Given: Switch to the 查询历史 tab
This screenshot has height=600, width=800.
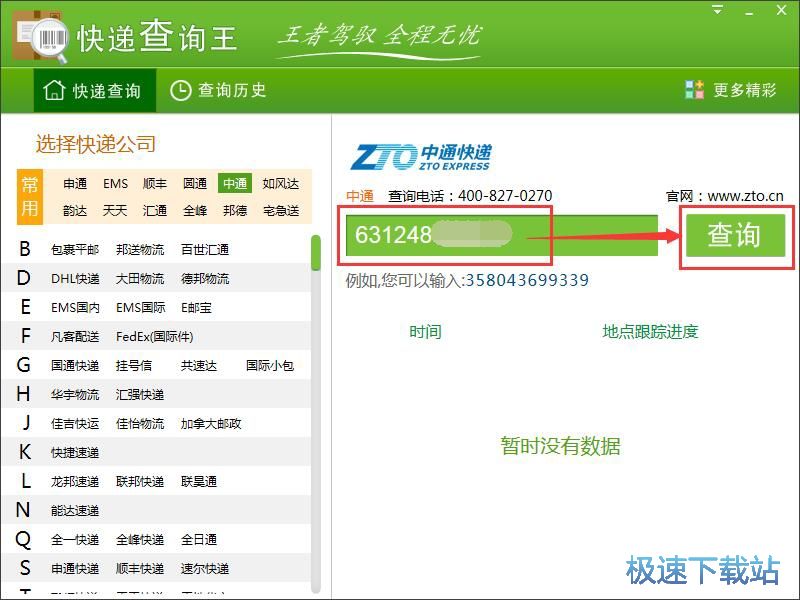Looking at the screenshot, I should 218,90.
